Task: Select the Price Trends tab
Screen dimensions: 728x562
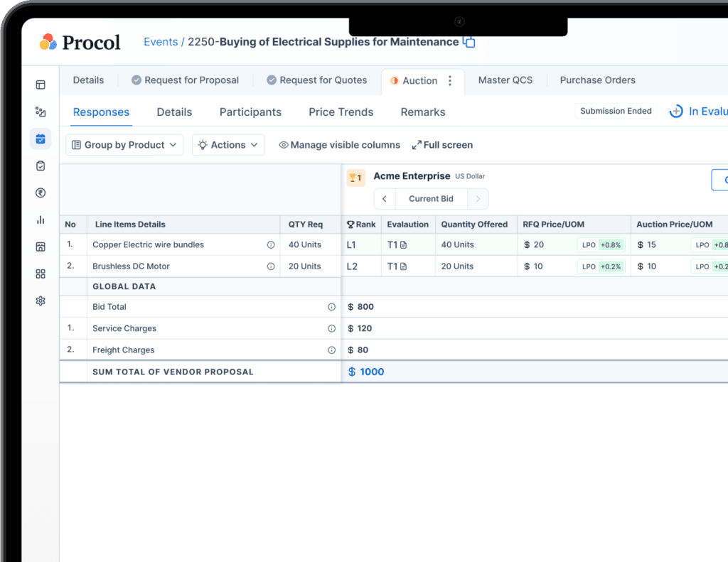Action: [341, 112]
